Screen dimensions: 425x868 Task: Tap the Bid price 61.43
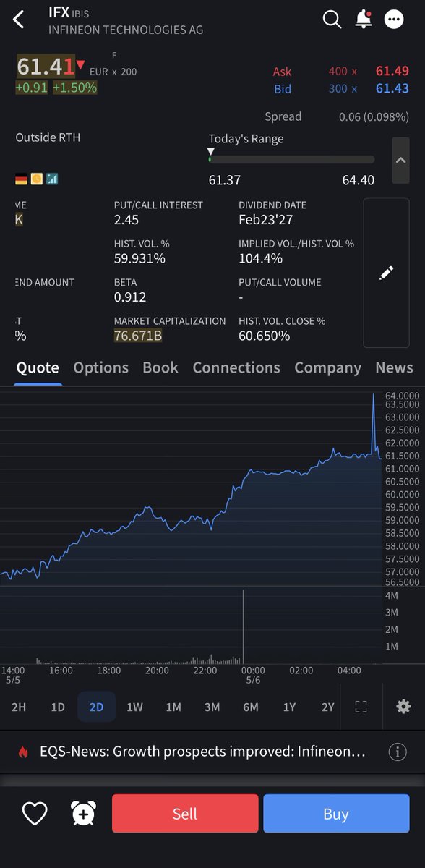tap(392, 88)
